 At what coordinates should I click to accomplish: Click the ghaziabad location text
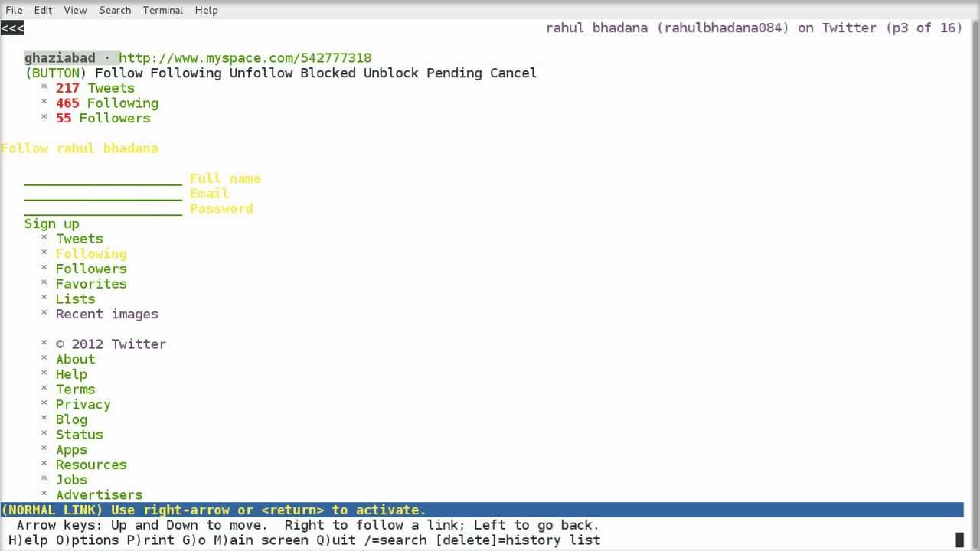(60, 58)
